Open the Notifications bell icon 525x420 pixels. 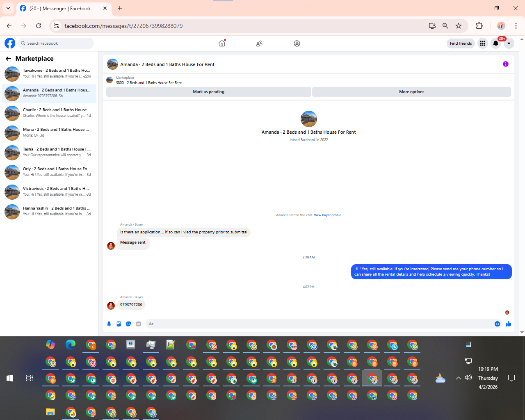(x=496, y=43)
